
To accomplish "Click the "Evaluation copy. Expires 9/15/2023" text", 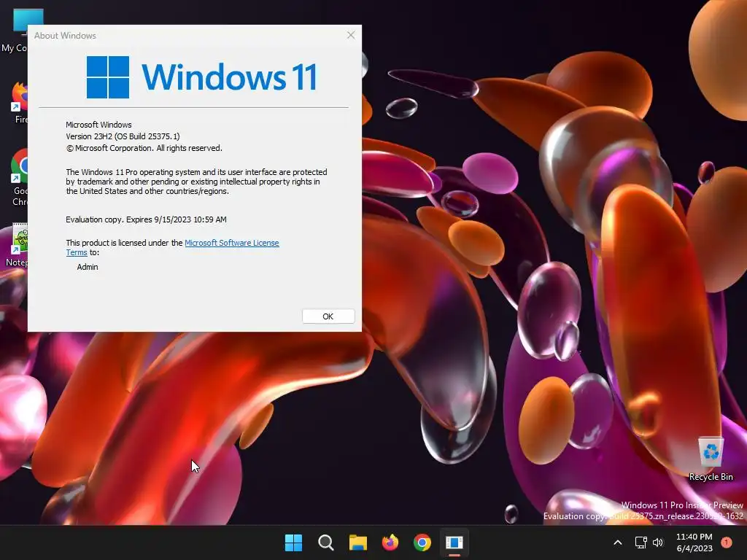I will click(x=146, y=219).
